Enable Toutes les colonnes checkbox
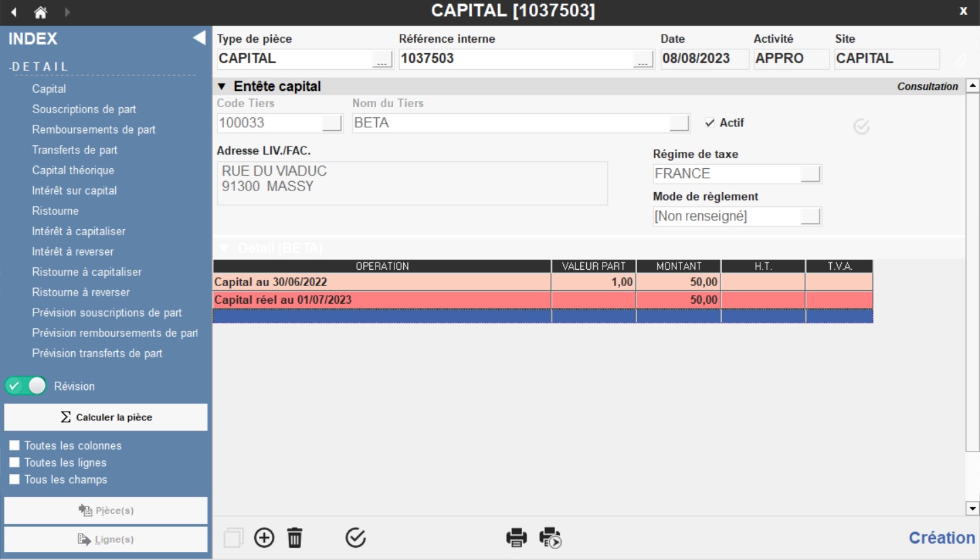This screenshot has height=560, width=980. point(14,446)
